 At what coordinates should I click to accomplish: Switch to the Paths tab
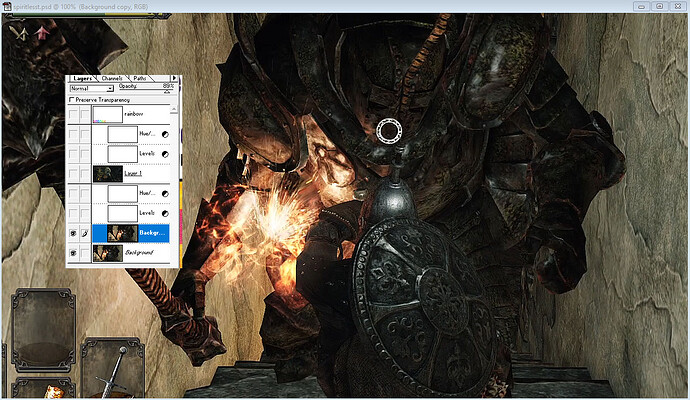coord(139,78)
